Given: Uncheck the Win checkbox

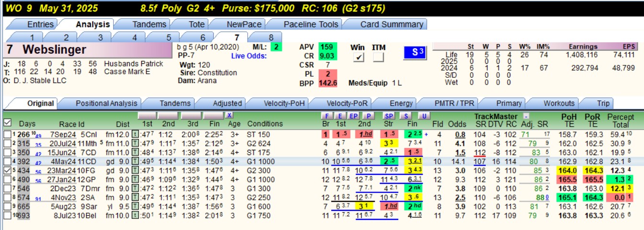Looking at the screenshot, I should tap(358, 57).
